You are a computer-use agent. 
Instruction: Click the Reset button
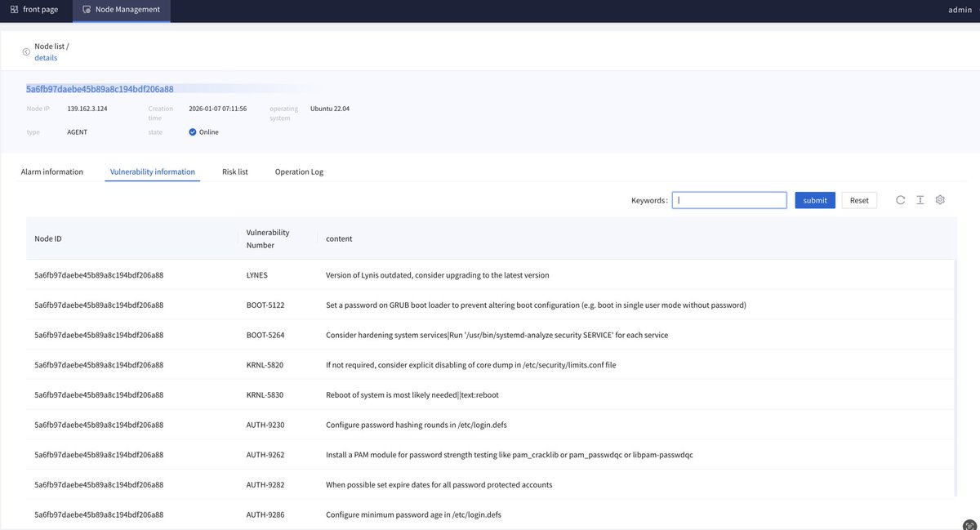[x=858, y=198]
